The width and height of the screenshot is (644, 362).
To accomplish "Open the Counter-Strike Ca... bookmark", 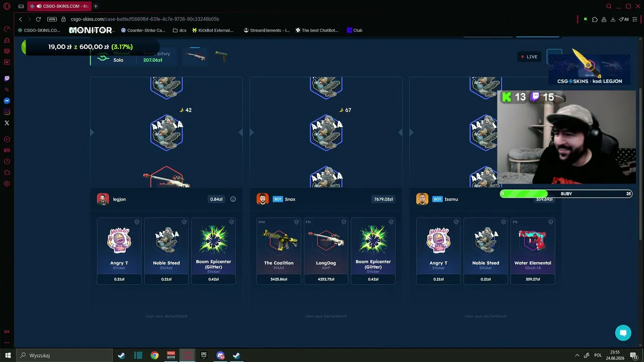I will pyautogui.click(x=143, y=30).
